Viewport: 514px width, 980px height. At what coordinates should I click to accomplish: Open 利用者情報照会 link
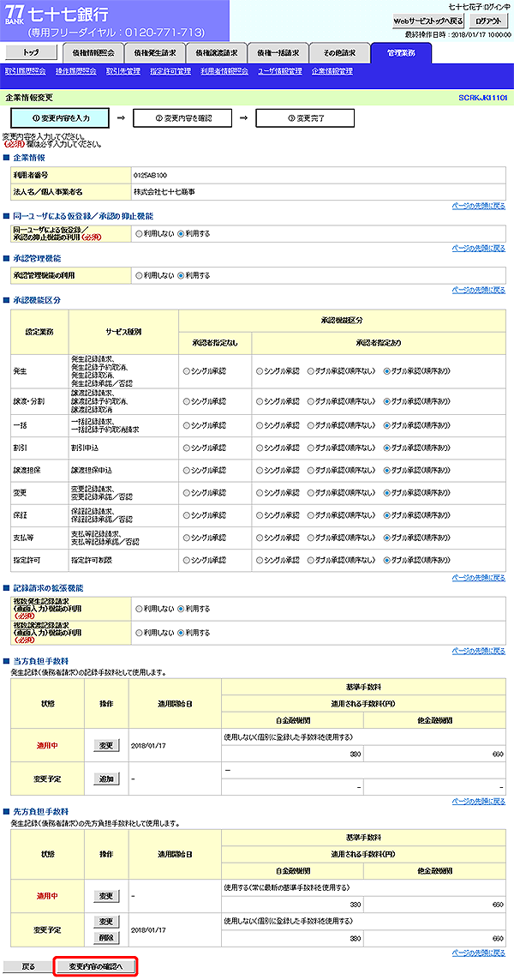224,72
